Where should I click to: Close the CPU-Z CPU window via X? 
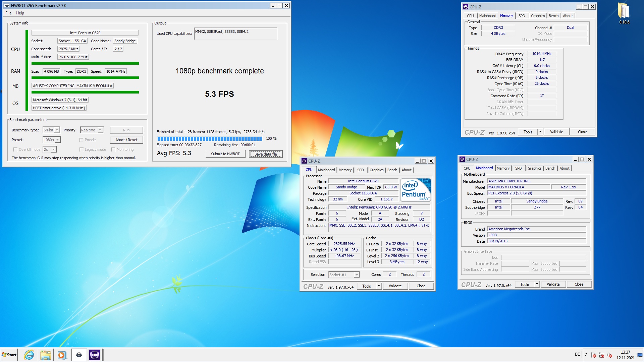[431, 161]
